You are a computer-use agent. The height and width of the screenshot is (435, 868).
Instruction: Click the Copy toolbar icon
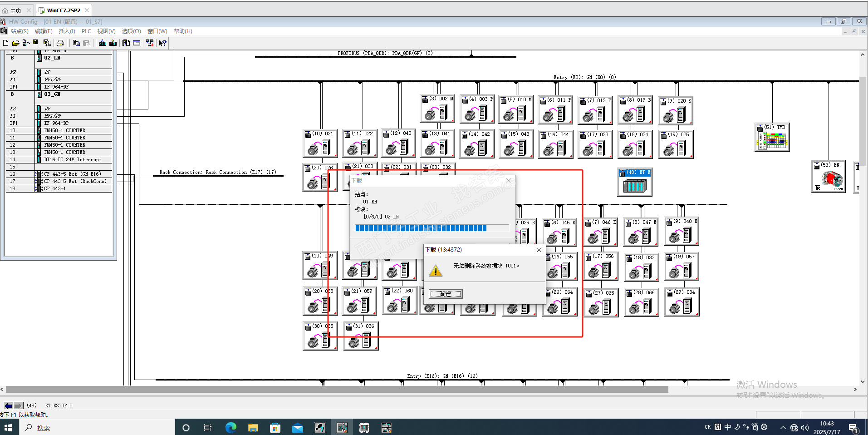tap(76, 43)
